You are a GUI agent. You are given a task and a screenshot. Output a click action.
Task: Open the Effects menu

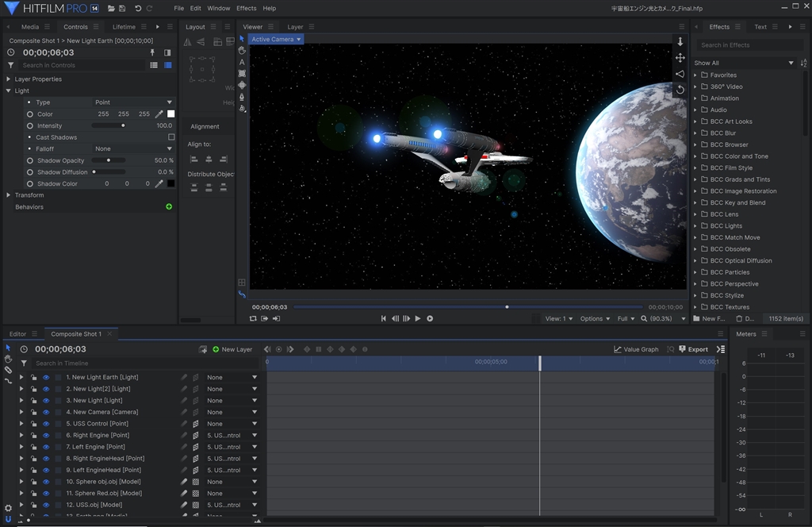point(246,8)
